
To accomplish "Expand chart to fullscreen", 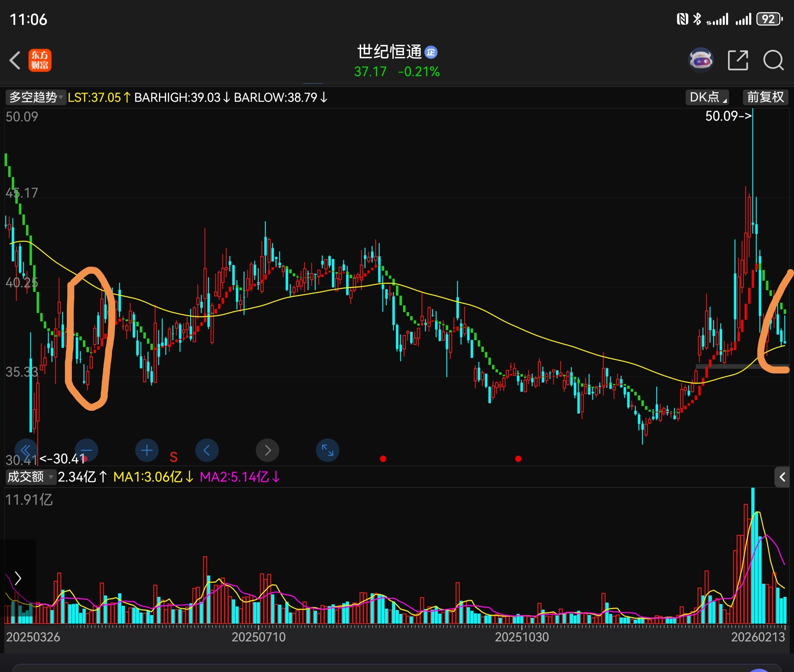I will (x=328, y=450).
